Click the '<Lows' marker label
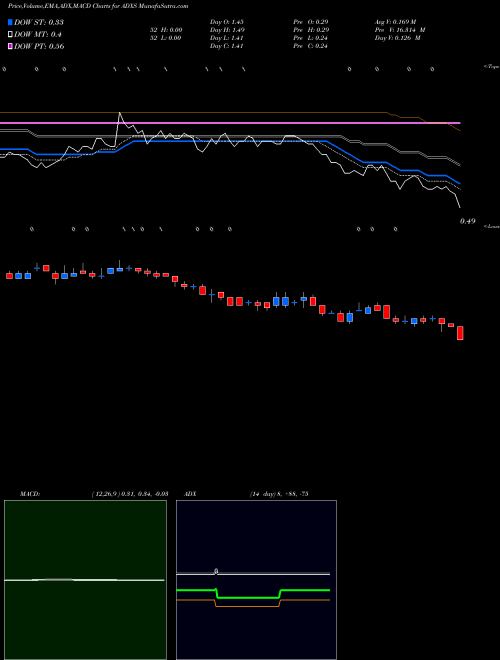 tap(492, 226)
